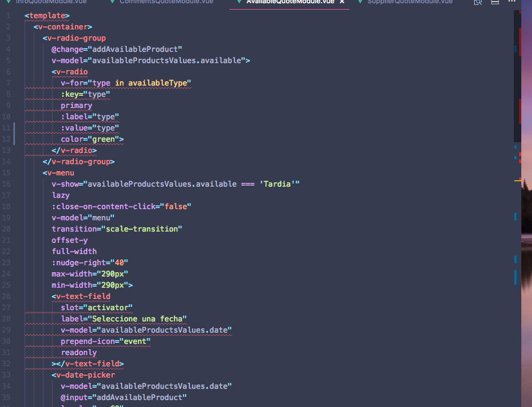The width and height of the screenshot is (532, 407).
Task: Click @change="addAvailableProduct" attribute
Action: pos(117,49)
